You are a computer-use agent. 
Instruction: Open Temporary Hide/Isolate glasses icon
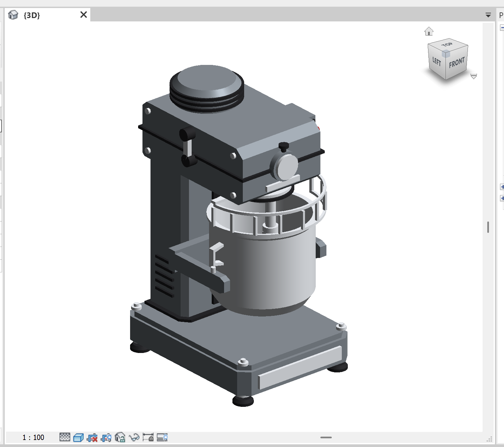[134, 437]
